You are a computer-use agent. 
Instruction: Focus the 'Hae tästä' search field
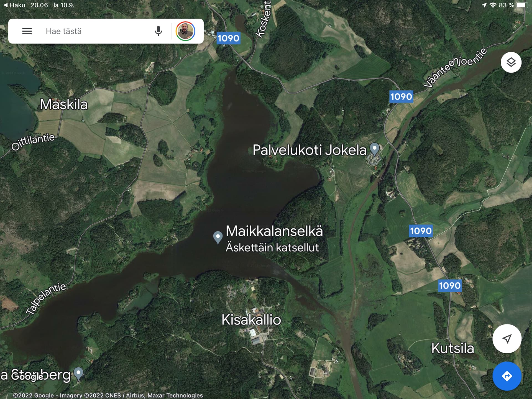point(97,31)
